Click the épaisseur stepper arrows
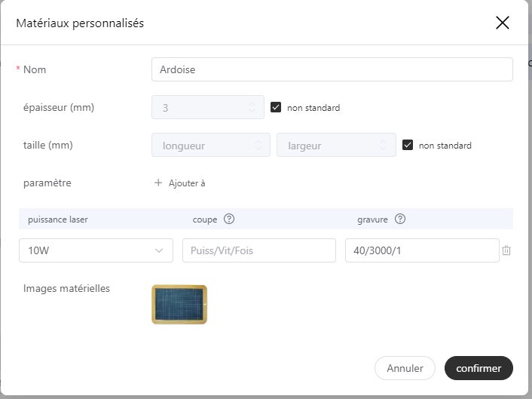 (252, 107)
